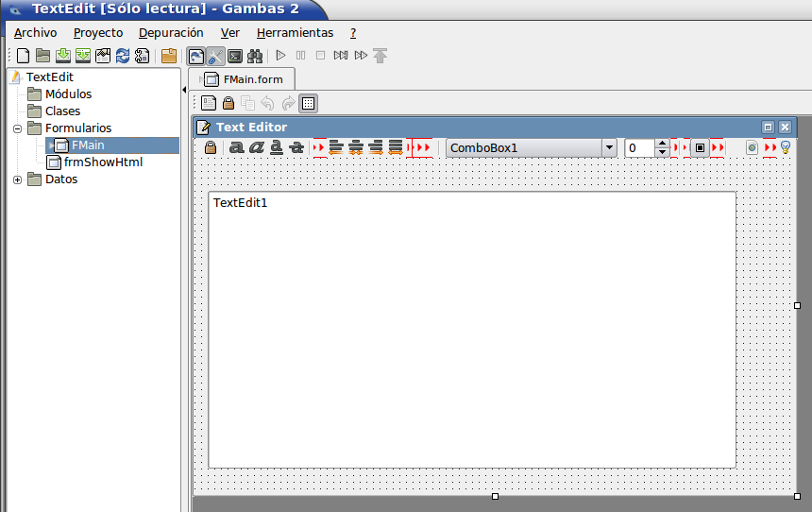Open the console terminal icon

coord(235,56)
